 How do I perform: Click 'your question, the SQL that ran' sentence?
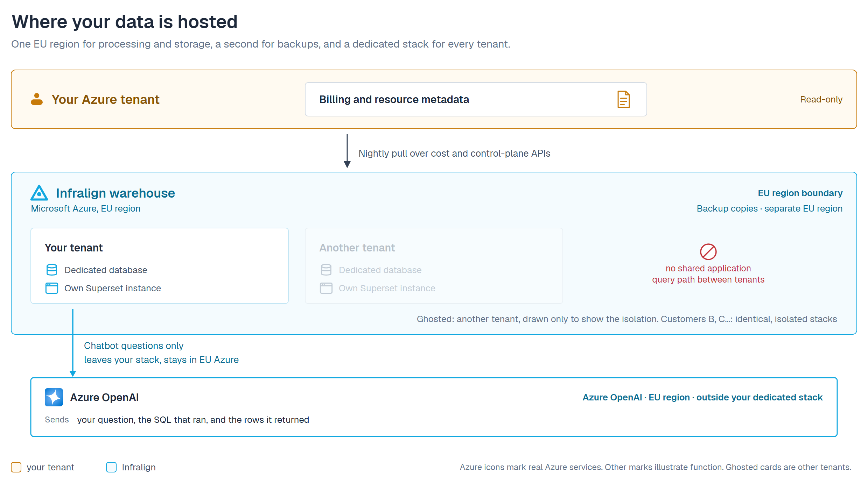point(193,420)
